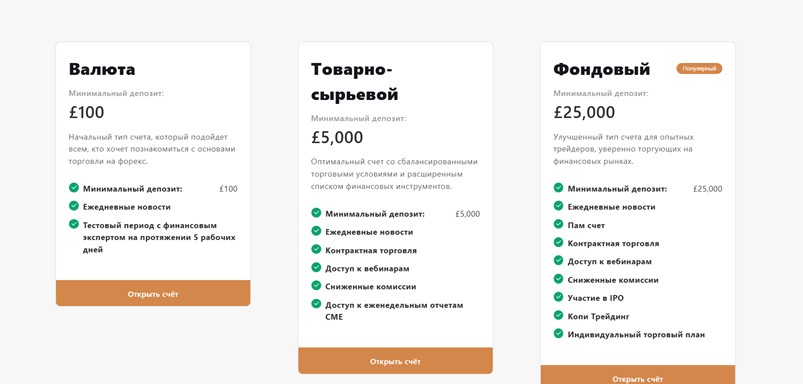803x384 pixels.
Task: Click the £25,000 deposit amount headline
Action: click(584, 112)
